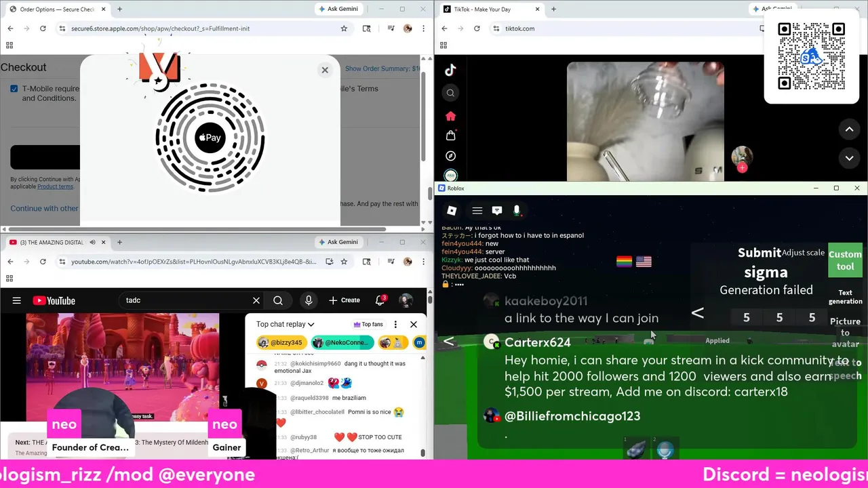Open the Product terms link

(x=55, y=186)
